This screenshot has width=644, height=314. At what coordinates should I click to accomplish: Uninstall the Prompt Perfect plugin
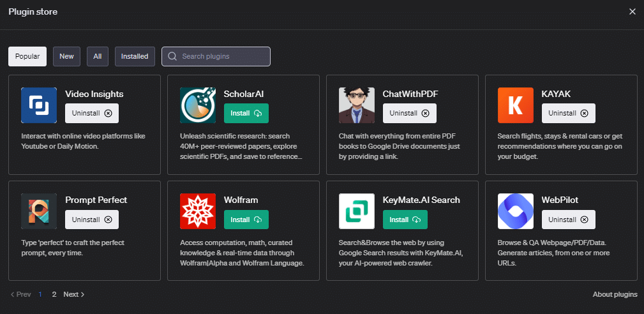92,220
